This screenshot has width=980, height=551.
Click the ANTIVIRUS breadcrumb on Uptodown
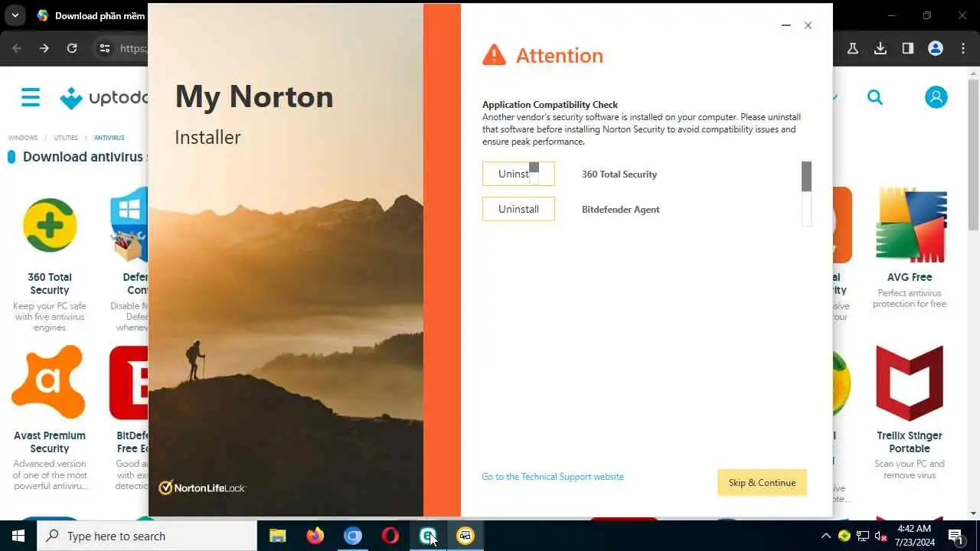point(109,138)
